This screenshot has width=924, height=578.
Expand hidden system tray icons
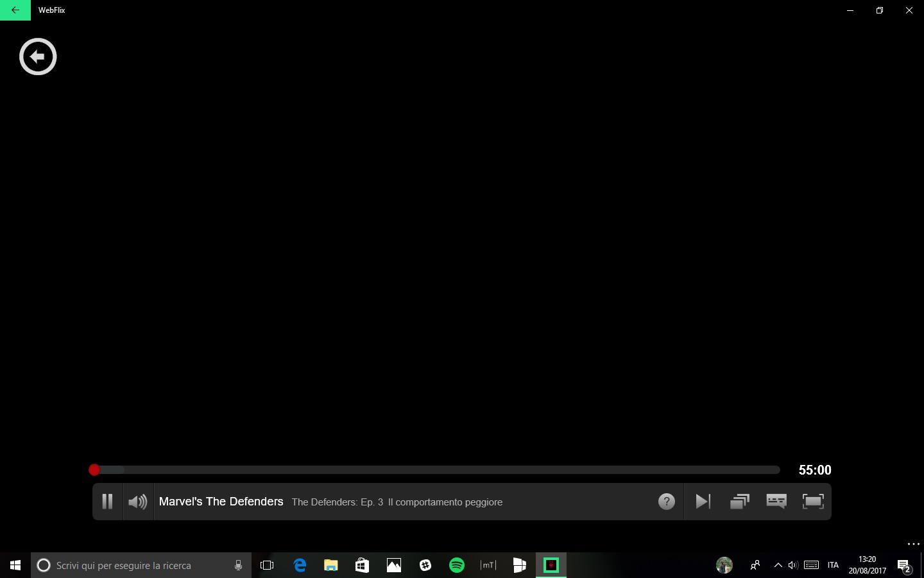778,565
